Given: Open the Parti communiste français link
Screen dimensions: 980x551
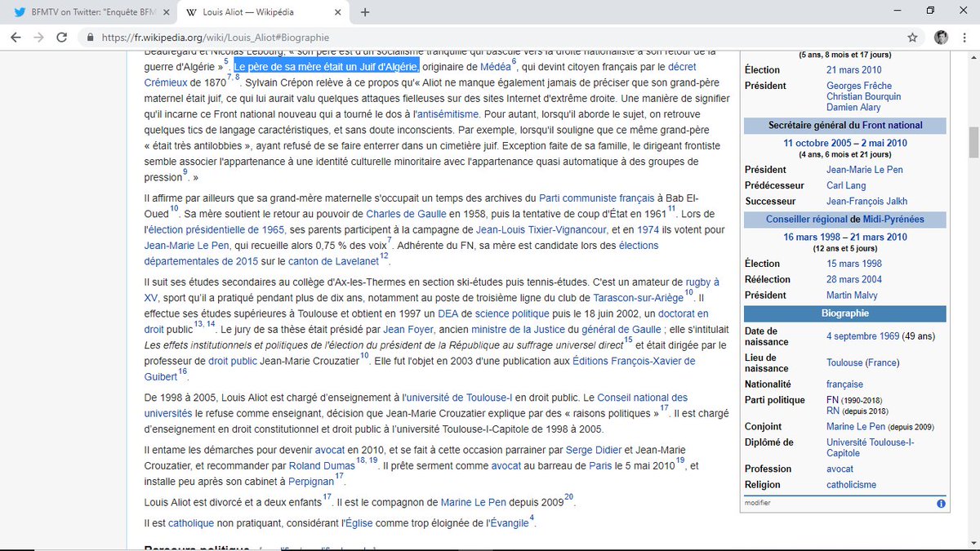Looking at the screenshot, I should (597, 198).
